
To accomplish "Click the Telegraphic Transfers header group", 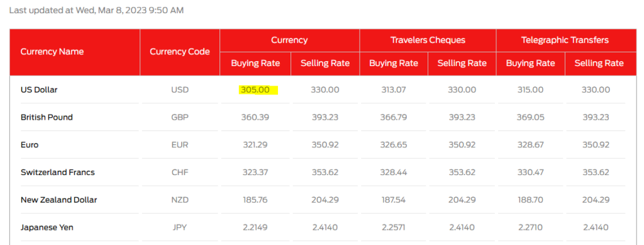I will pyautogui.click(x=565, y=40).
